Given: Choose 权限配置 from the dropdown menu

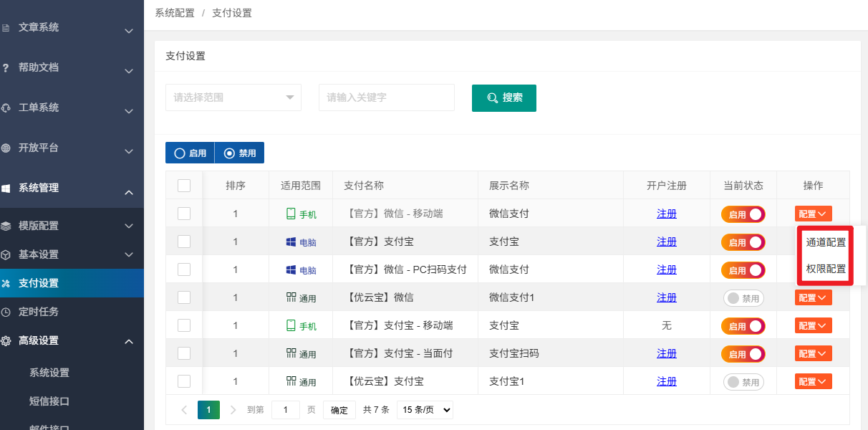Looking at the screenshot, I should click(826, 269).
